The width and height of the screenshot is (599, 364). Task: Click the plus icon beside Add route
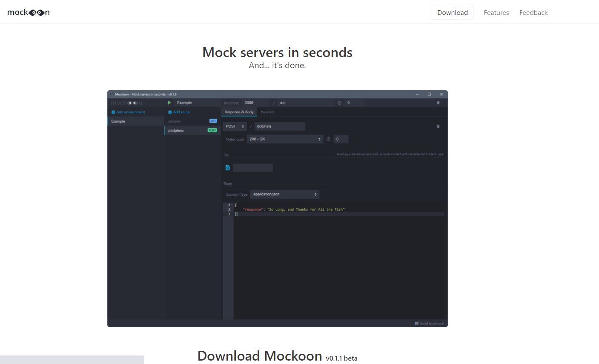[170, 112]
